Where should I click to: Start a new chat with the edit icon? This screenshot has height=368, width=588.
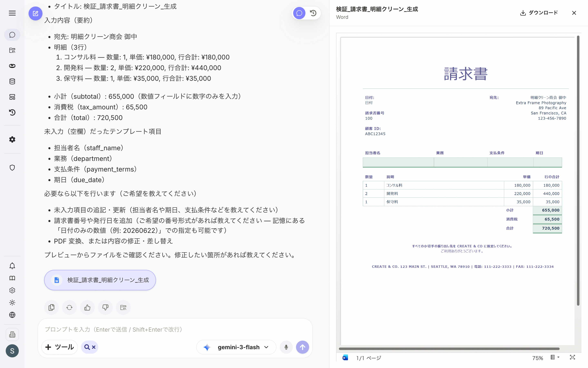tap(36, 13)
